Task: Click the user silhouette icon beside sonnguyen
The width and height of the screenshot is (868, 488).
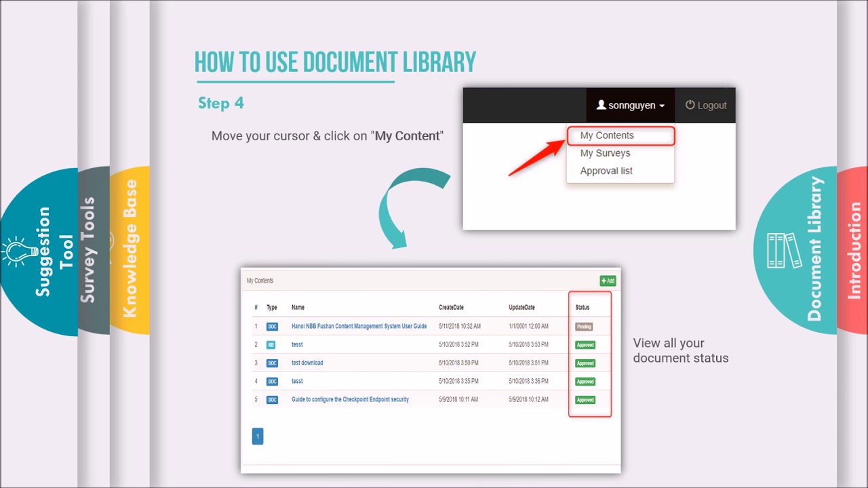Action: [601, 105]
